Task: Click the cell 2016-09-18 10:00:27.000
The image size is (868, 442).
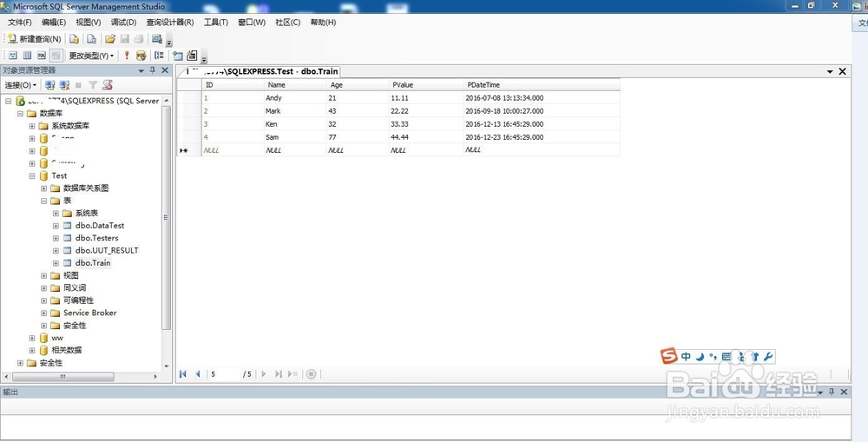Action: click(542, 111)
